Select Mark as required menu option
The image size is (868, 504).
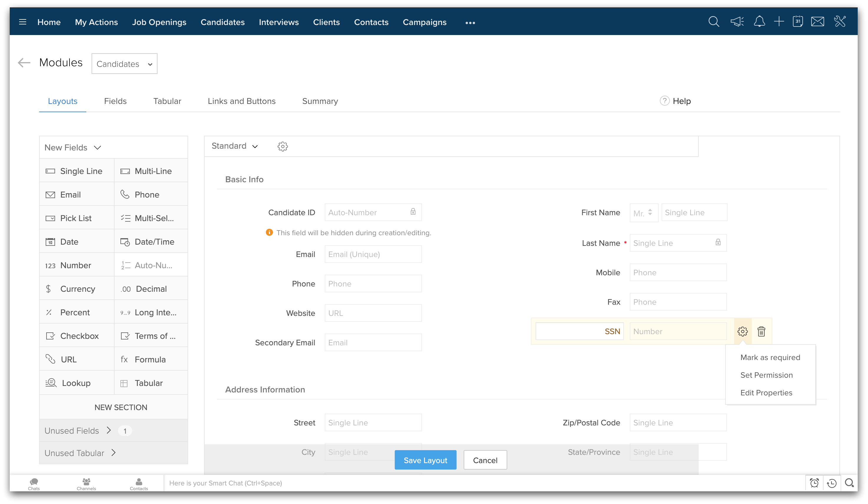770,357
